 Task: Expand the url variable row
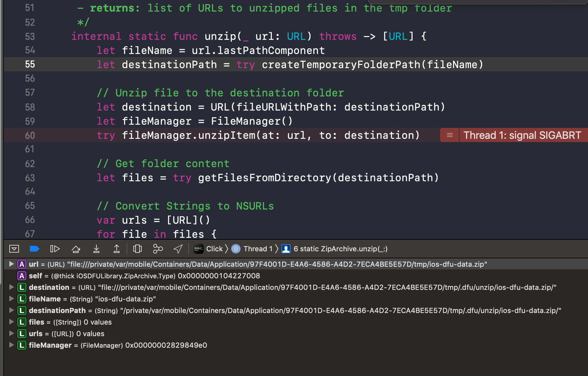point(11,264)
